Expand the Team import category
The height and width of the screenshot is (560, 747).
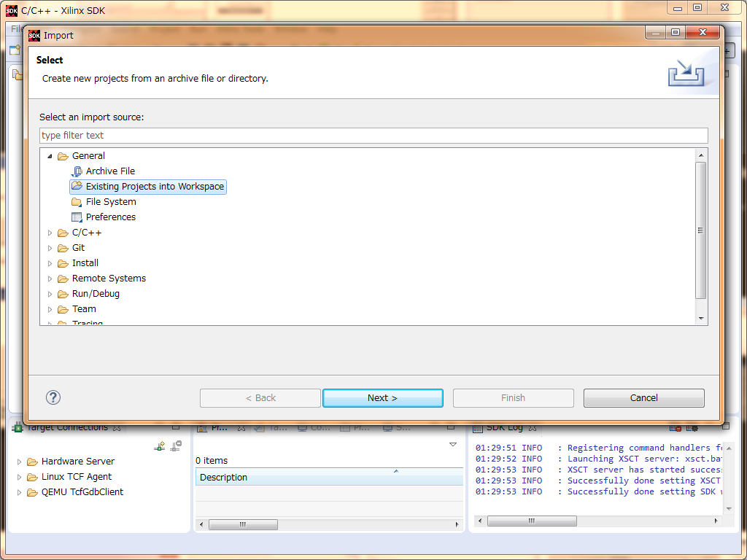[50, 309]
